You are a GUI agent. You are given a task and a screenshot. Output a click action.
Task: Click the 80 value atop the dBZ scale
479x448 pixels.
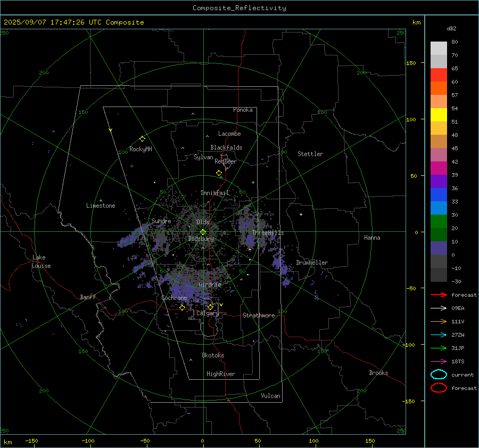click(x=455, y=42)
